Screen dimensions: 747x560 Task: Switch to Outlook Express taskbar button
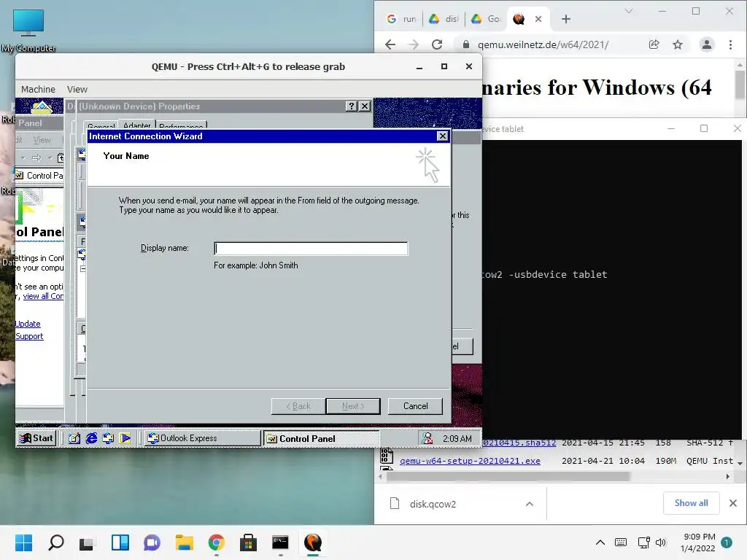tap(201, 438)
